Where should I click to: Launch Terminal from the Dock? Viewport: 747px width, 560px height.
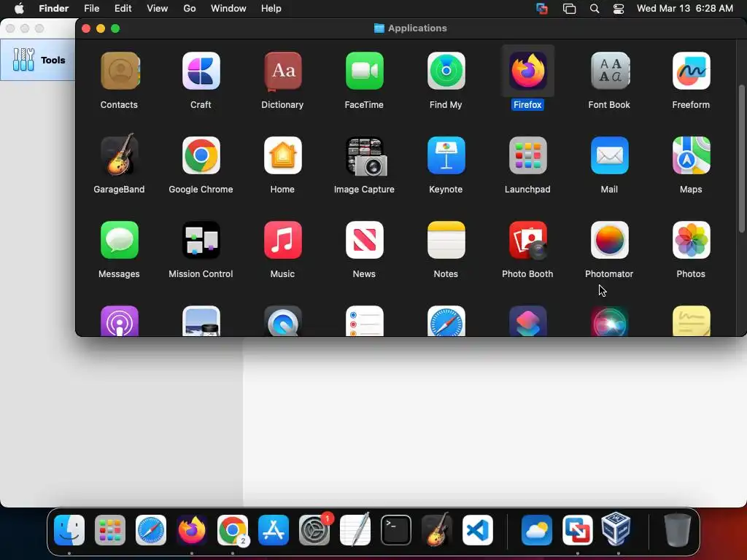point(396,530)
